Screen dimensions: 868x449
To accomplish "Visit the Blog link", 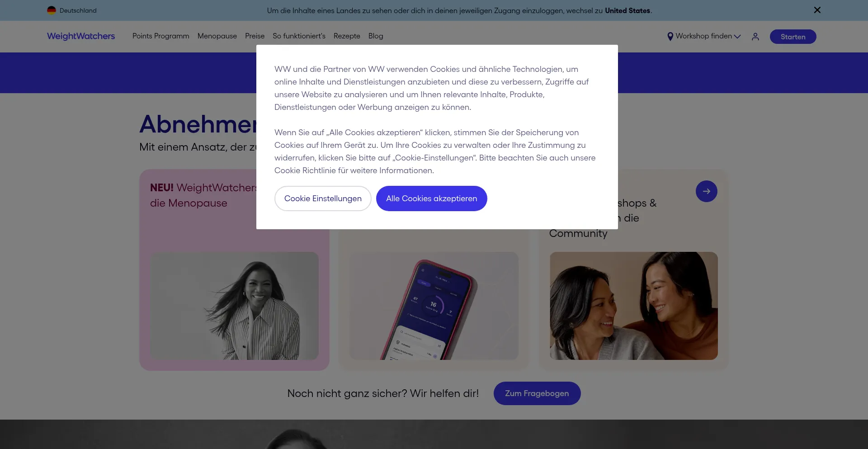I will pos(376,36).
